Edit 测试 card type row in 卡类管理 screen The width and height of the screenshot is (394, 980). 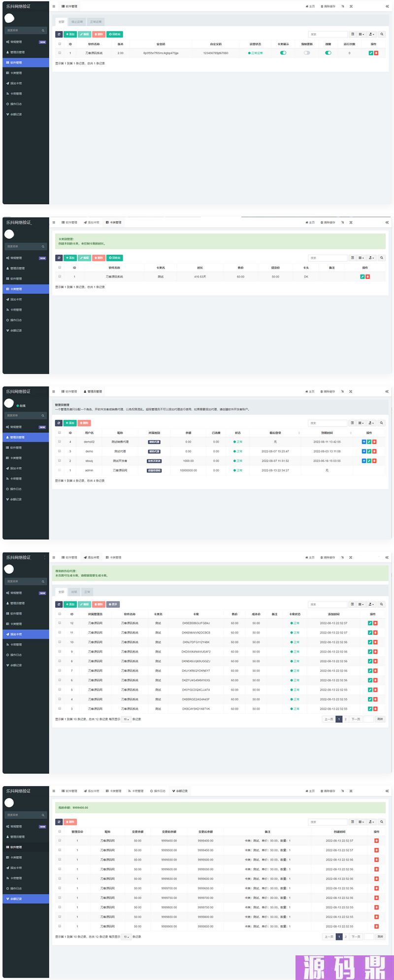362,277
